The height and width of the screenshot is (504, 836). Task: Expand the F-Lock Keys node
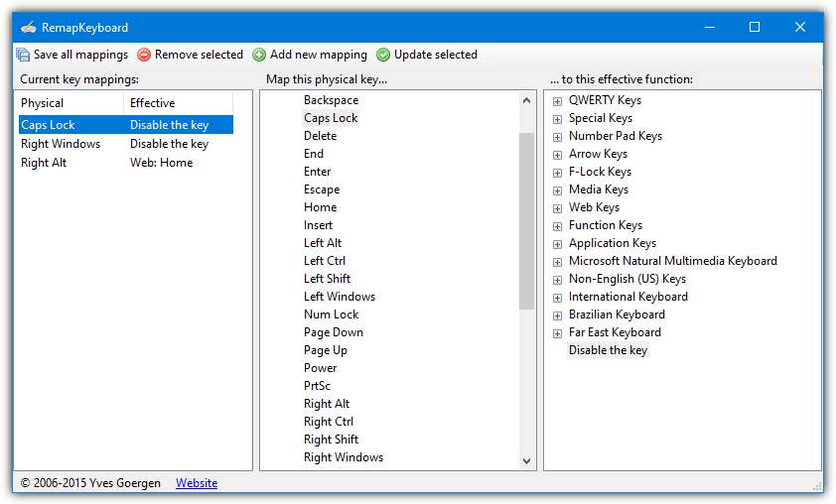tap(557, 173)
